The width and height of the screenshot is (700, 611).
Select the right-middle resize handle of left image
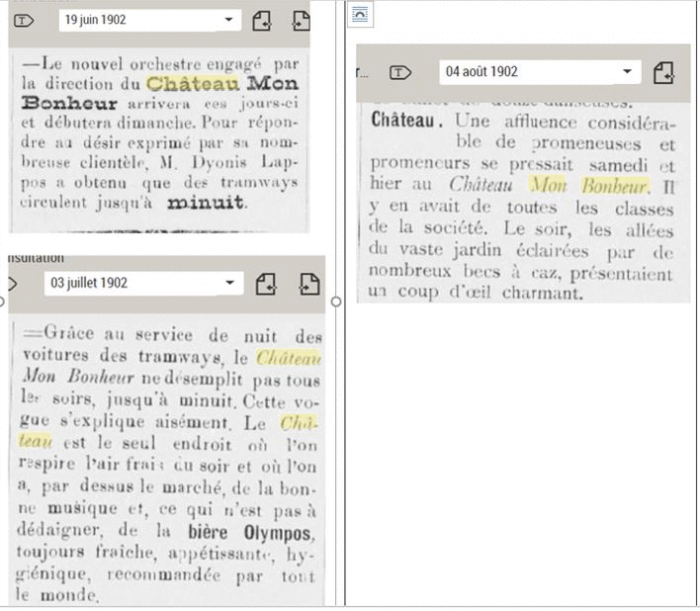pyautogui.click(x=336, y=303)
